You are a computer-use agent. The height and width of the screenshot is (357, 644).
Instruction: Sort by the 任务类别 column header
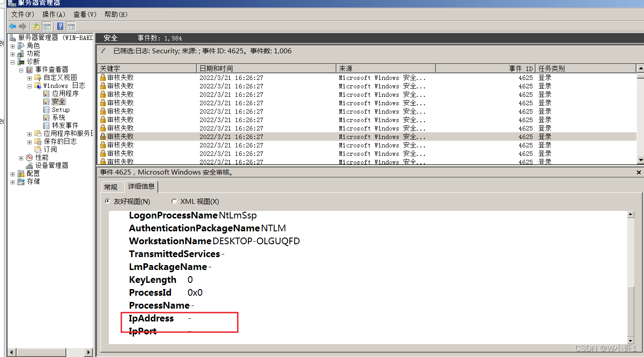[x=586, y=68]
